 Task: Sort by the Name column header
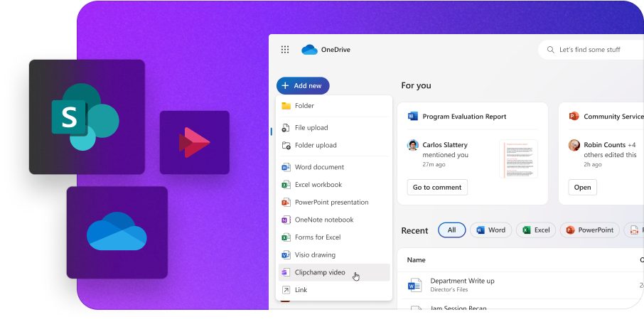416,260
